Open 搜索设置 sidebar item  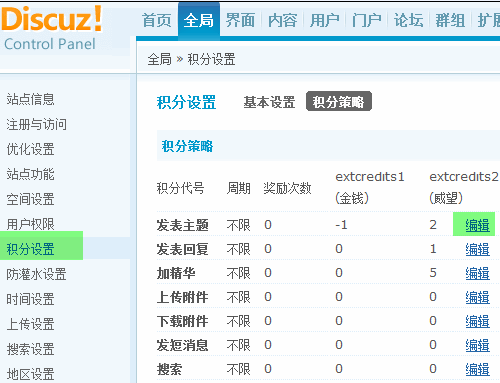[31, 349]
